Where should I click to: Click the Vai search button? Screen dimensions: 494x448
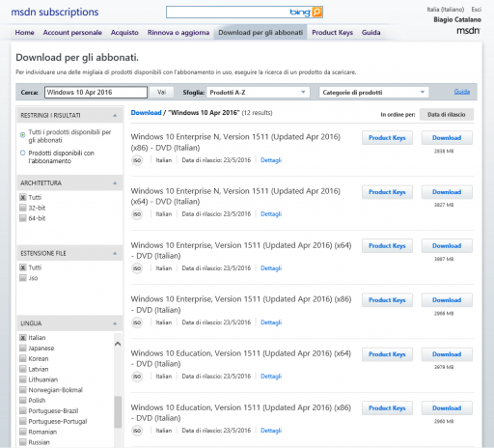[x=161, y=93]
